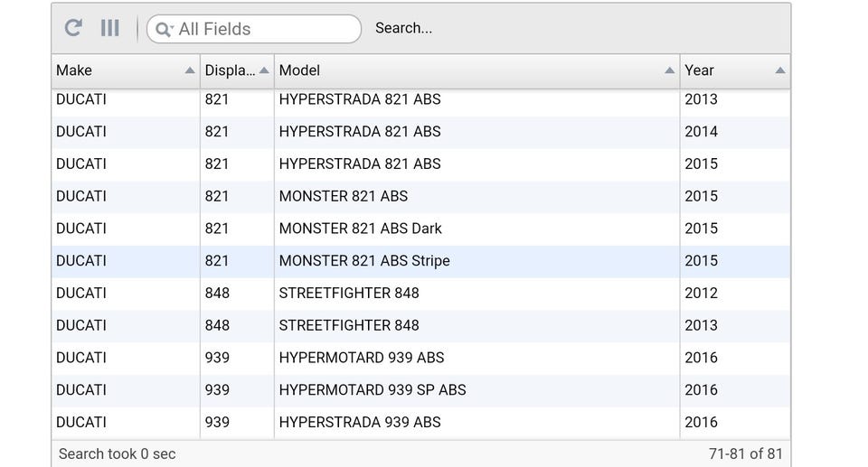Click the search magnifier dropdown icon

pyautogui.click(x=164, y=29)
